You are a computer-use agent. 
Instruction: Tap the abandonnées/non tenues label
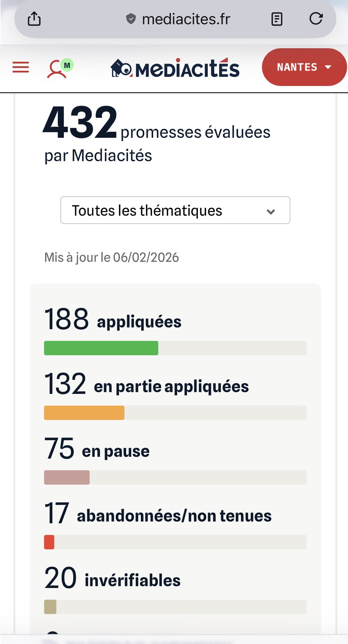(174, 516)
